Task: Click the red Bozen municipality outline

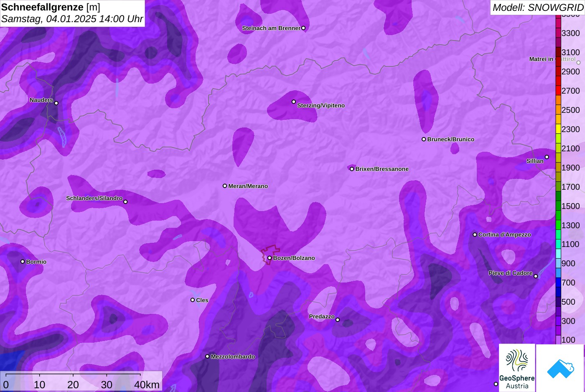Action: pyautogui.click(x=270, y=255)
